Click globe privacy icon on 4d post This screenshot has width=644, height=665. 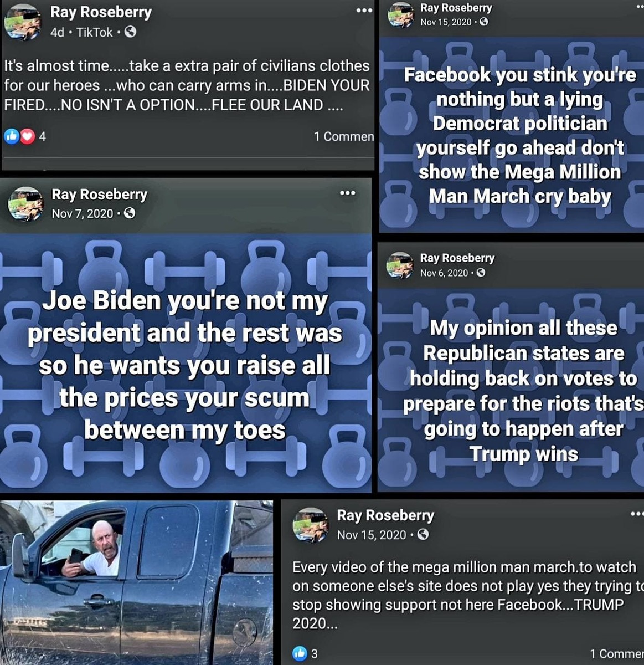(130, 32)
